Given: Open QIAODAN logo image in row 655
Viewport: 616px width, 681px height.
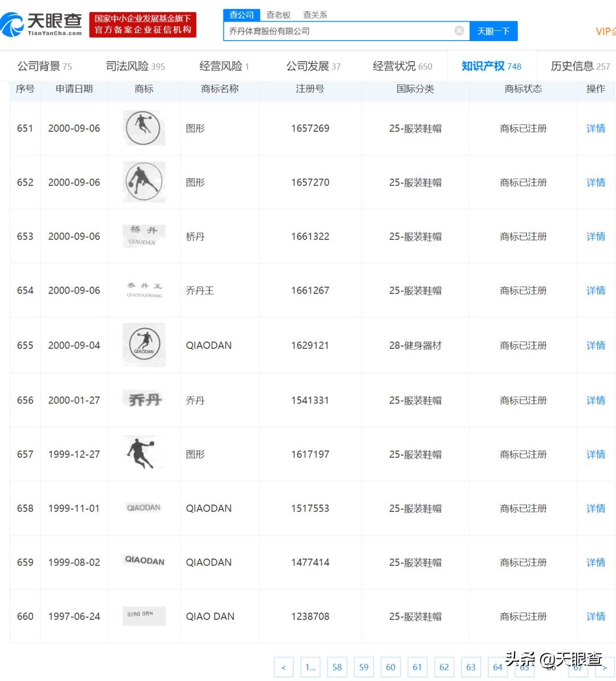Looking at the screenshot, I should [x=144, y=345].
